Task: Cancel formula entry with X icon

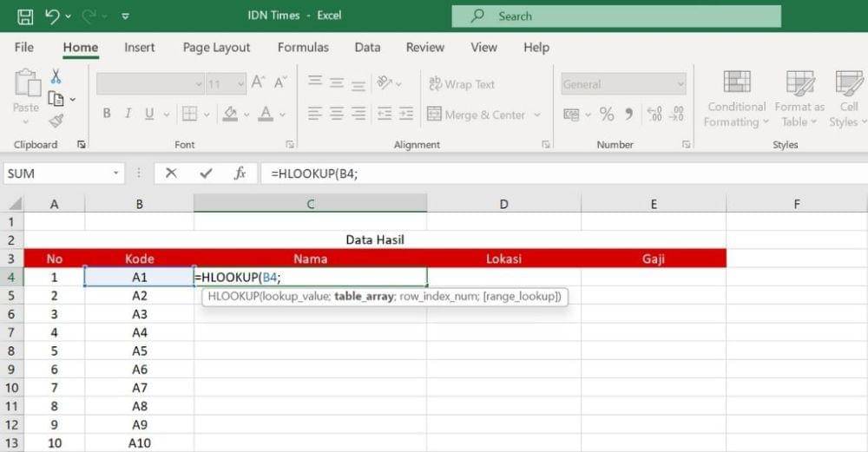Action: coord(171,174)
